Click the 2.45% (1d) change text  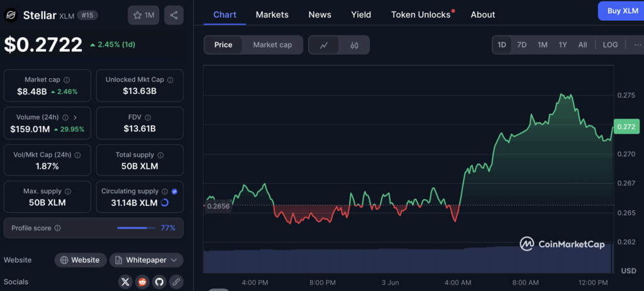coord(113,45)
